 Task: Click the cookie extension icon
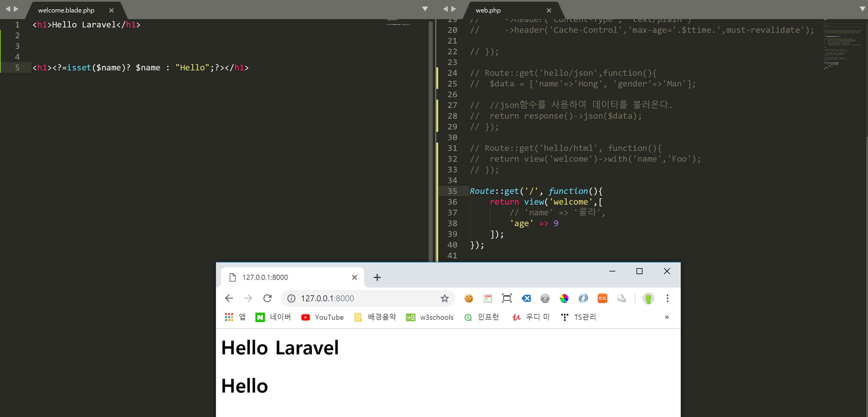pyautogui.click(x=468, y=298)
